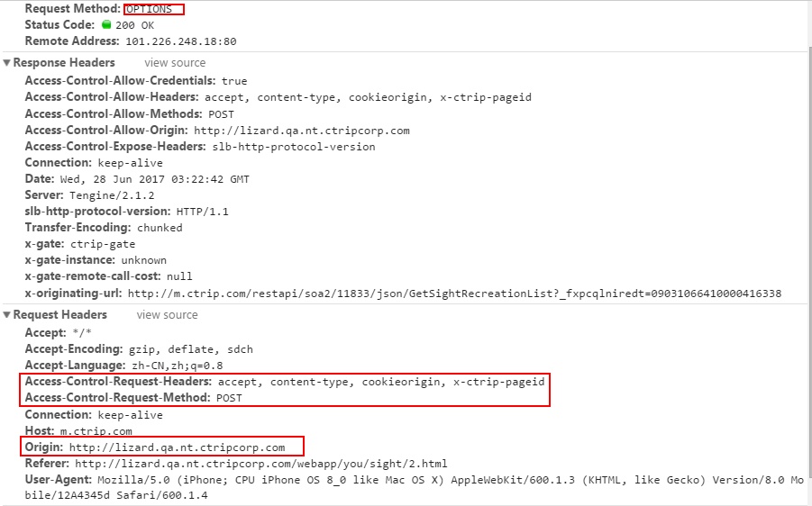
Task: Click the Origin header URL value
Action: pyautogui.click(x=177, y=447)
